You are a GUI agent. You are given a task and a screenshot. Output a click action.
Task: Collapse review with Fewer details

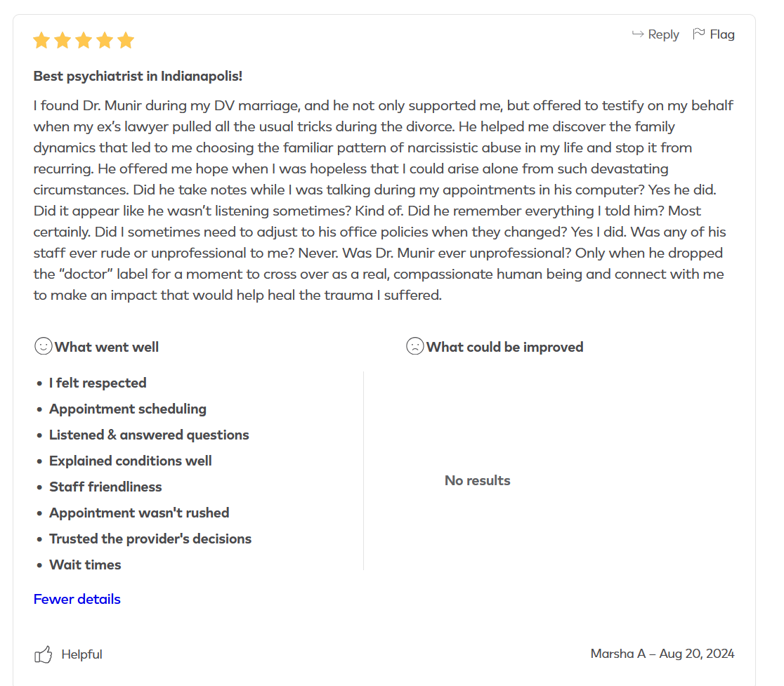point(77,599)
